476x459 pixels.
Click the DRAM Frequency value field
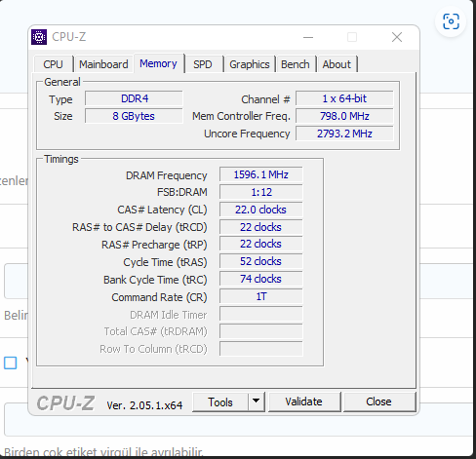point(261,174)
